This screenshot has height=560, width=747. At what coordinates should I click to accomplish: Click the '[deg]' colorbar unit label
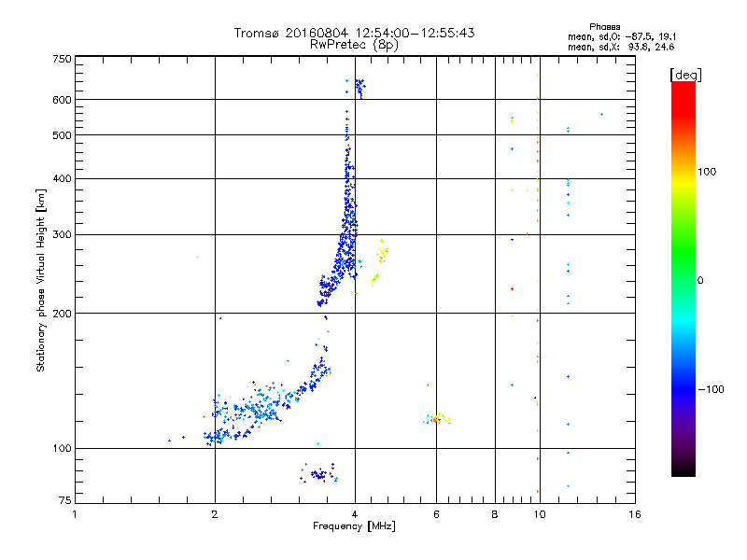[685, 75]
